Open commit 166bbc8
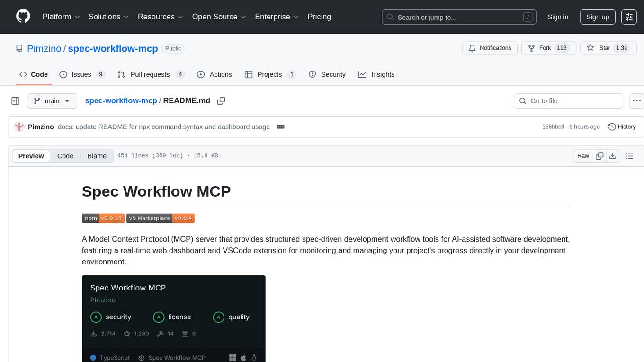The width and height of the screenshot is (644, 362). (x=553, y=127)
